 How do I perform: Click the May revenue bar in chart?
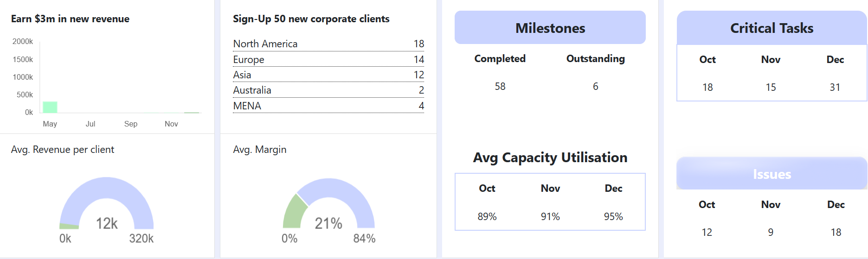click(x=50, y=107)
